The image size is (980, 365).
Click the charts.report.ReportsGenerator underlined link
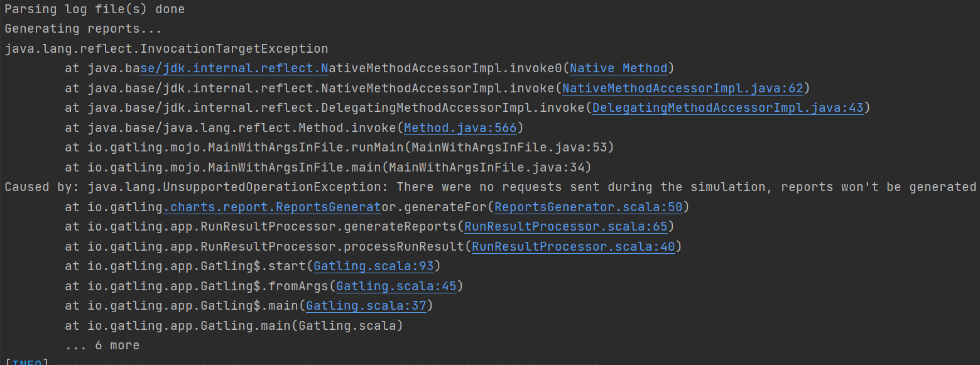272,207
